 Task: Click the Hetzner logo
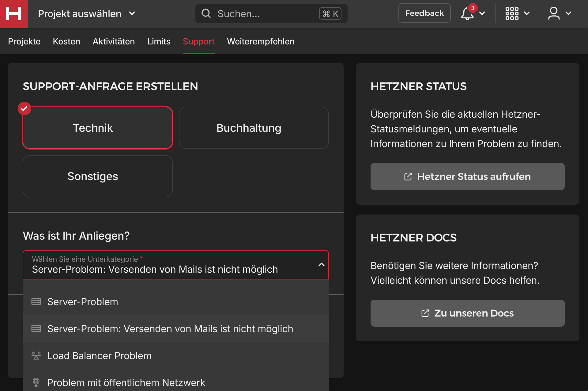[14, 14]
